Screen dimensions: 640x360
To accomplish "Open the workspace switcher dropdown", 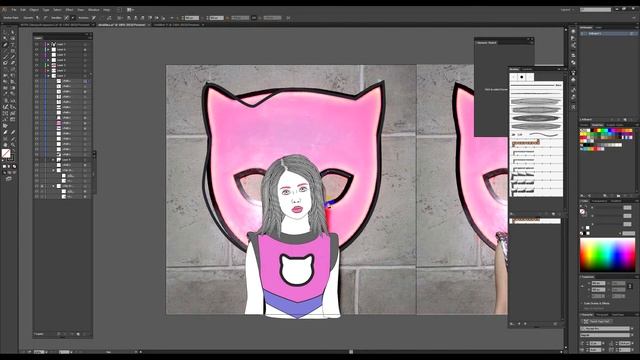I will [567, 9].
